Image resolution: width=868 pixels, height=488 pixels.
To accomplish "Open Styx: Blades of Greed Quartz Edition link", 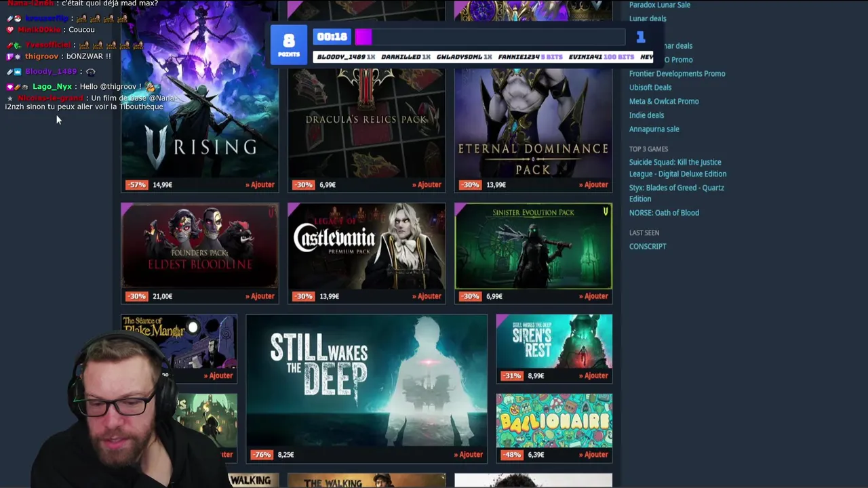I will point(676,193).
